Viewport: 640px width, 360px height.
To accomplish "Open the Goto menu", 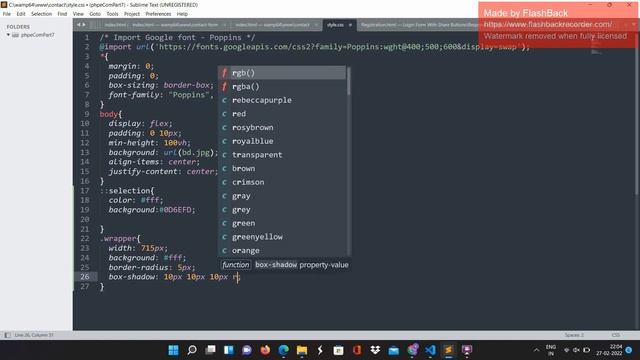I will point(95,14).
